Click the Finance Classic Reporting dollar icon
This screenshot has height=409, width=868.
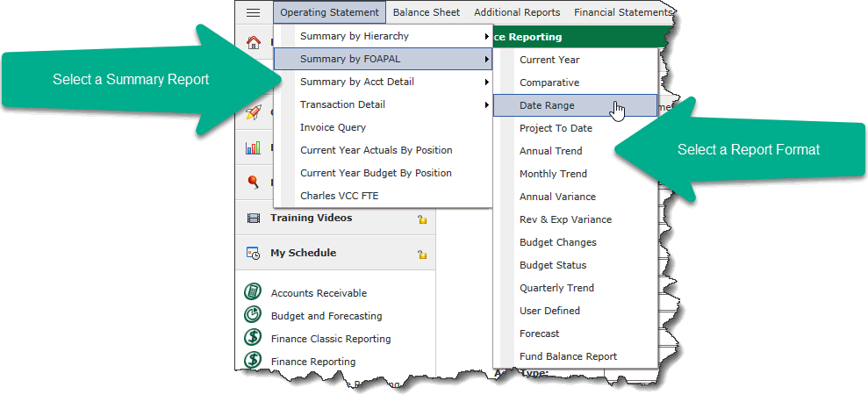click(x=253, y=338)
